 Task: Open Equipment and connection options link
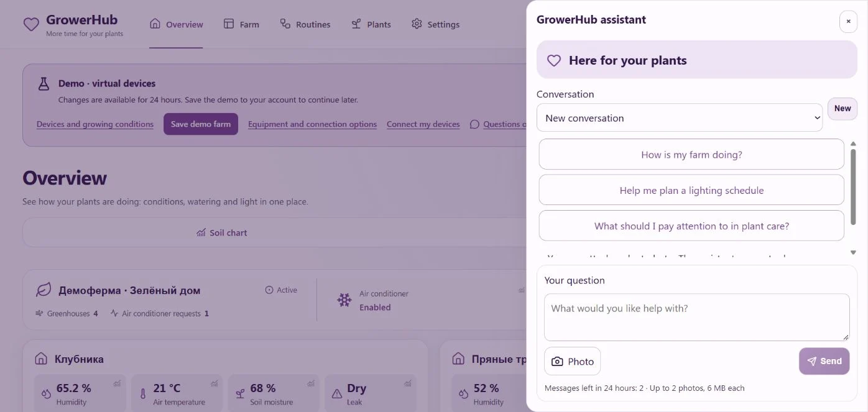tap(312, 124)
